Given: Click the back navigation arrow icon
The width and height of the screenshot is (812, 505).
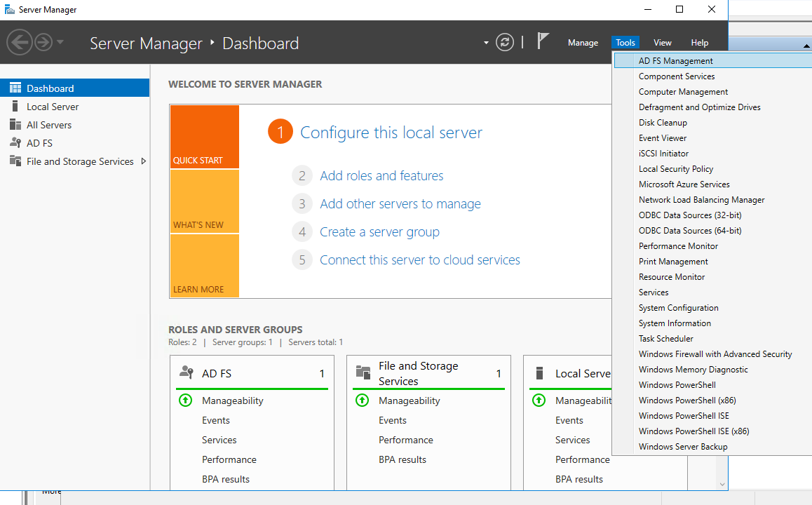Looking at the screenshot, I should click(x=19, y=42).
